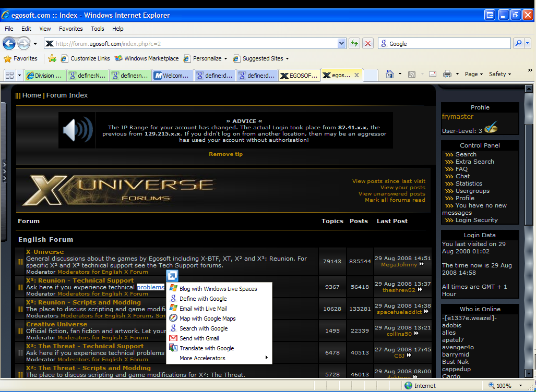Screen dimensions: 536x392
Task: Open the Page command menu
Action: click(x=474, y=74)
